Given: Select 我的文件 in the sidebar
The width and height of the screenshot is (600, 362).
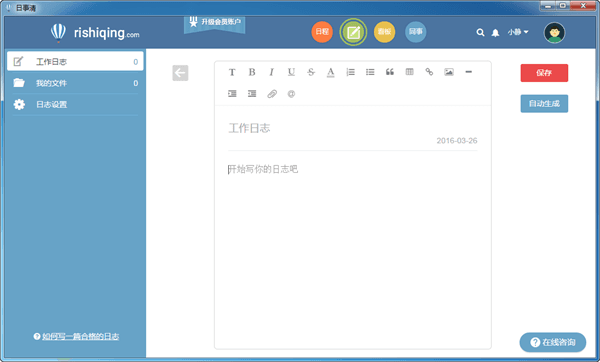Looking at the screenshot, I should (x=75, y=83).
